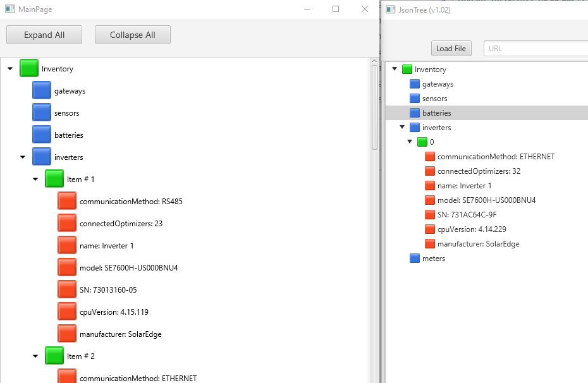Click the green Item # 1 icon
The image size is (588, 383).
click(54, 179)
